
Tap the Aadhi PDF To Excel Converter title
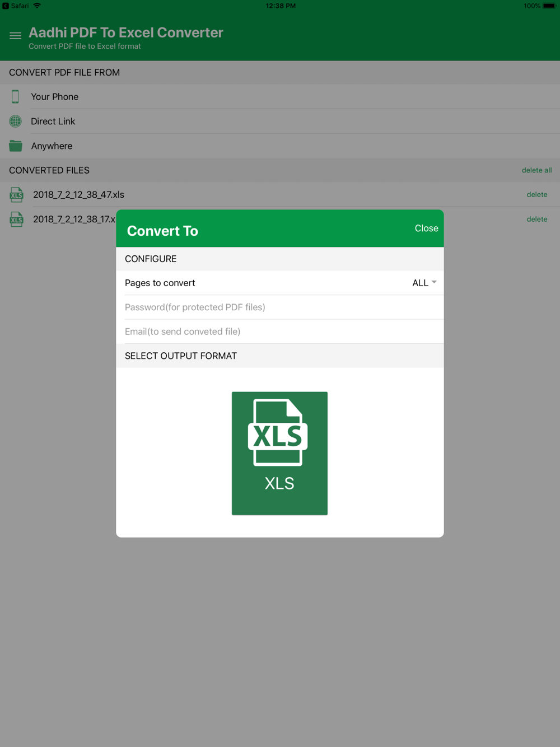pyautogui.click(x=126, y=32)
